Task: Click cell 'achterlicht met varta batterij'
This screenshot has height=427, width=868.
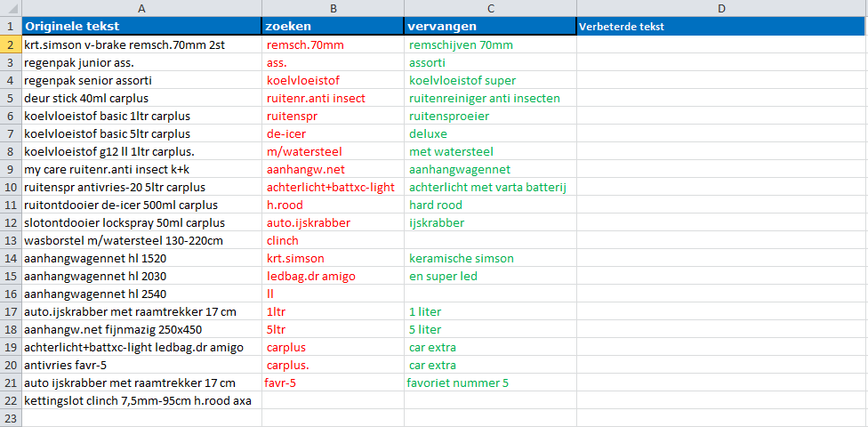Action: pos(490,187)
